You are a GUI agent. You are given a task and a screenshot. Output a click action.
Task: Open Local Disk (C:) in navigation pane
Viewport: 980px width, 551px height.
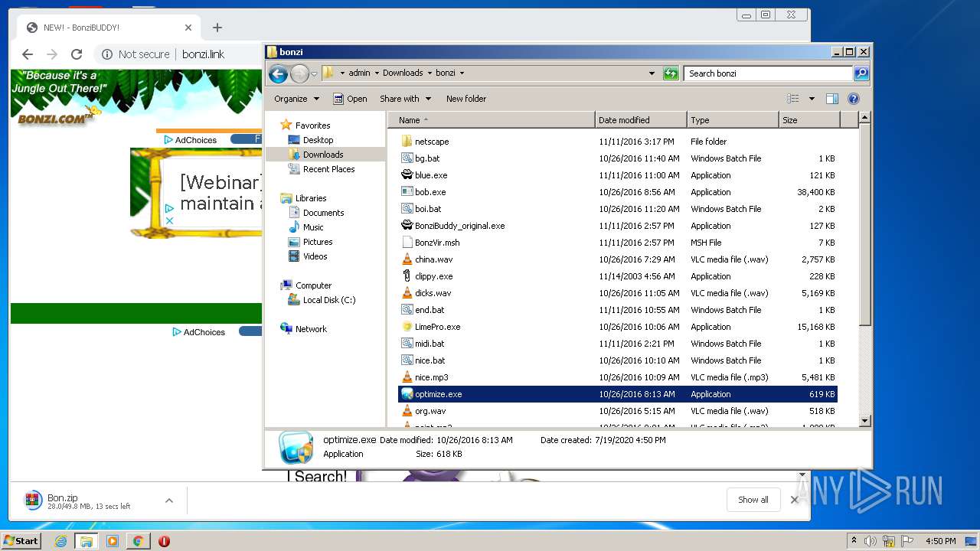[328, 300]
